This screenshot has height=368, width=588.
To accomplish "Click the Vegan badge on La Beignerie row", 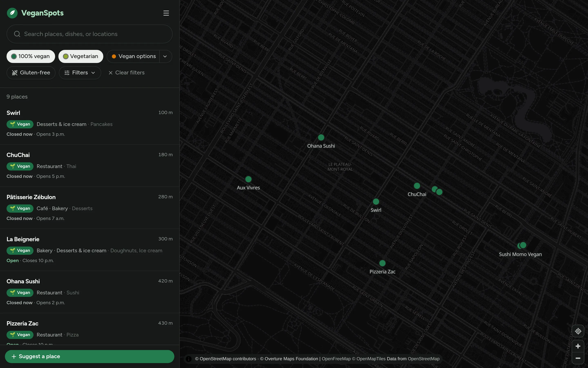I will [x=20, y=250].
